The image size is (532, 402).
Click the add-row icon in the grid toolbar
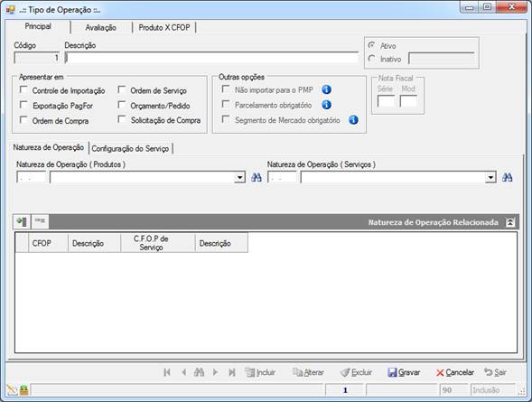coord(22,222)
